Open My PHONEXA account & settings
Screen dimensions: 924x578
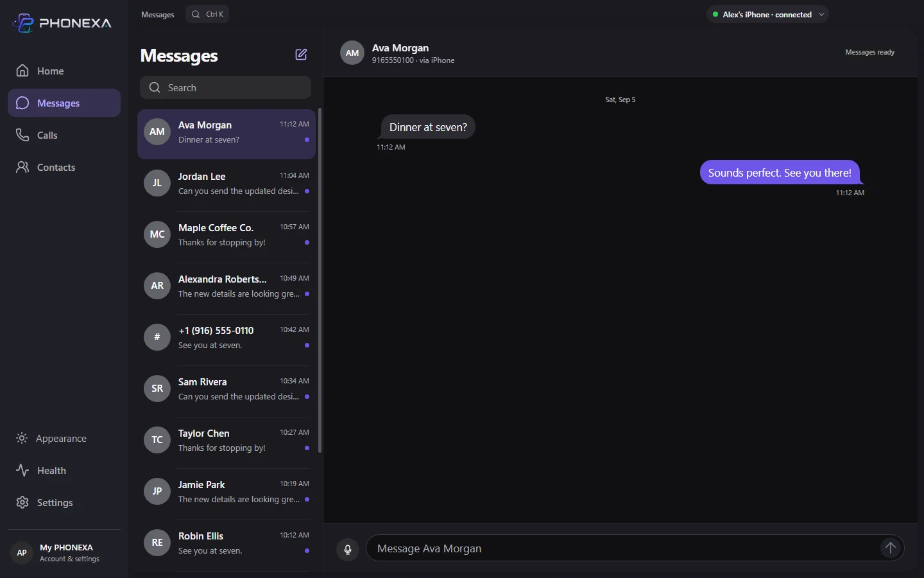pyautogui.click(x=64, y=552)
